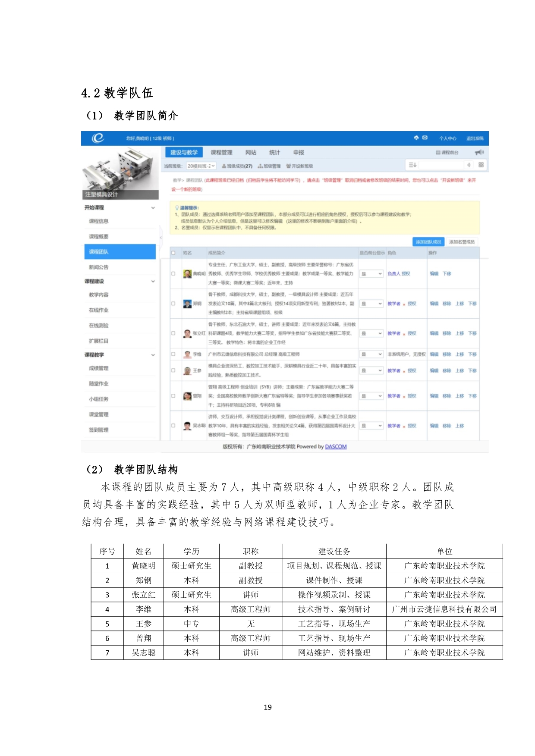Open 班级管理 class management
535x756 pixels.
pyautogui.click(x=269, y=166)
